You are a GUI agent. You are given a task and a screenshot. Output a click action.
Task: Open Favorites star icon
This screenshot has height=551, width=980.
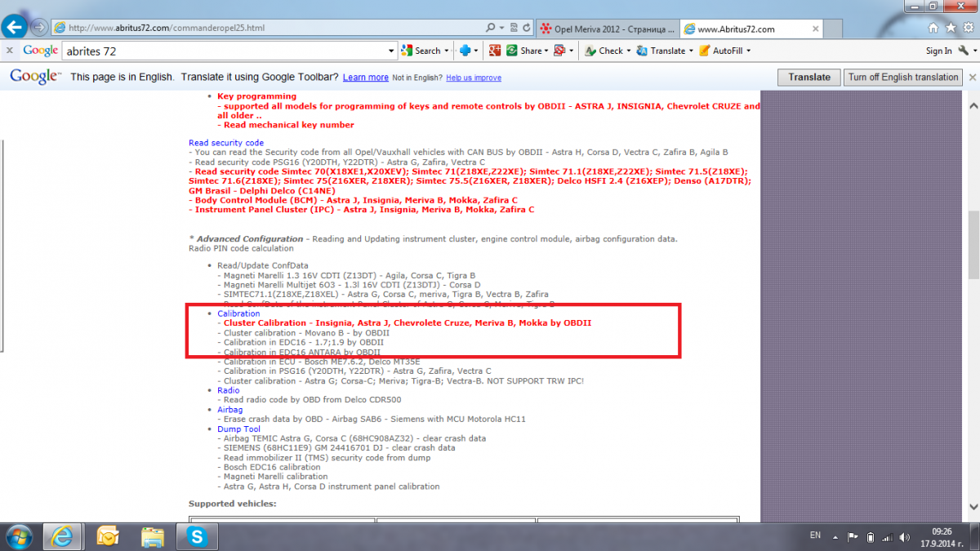click(949, 28)
